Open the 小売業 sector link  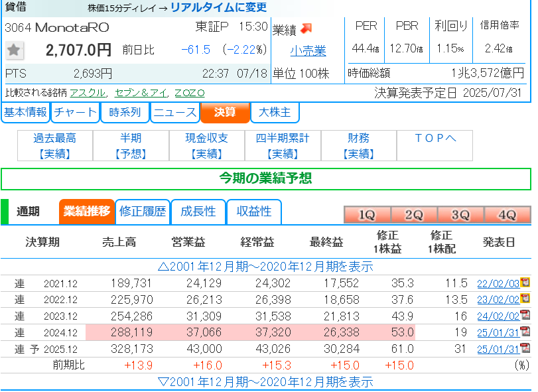click(x=308, y=51)
